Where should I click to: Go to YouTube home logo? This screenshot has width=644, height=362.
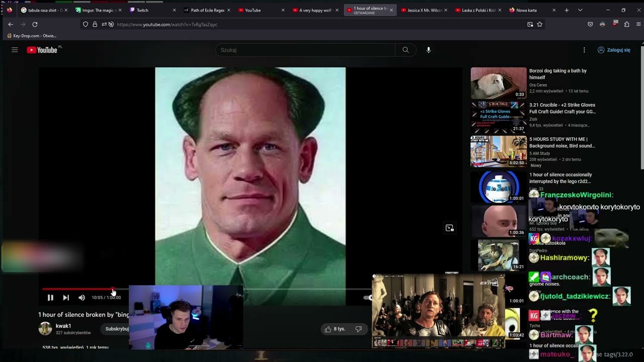(42, 50)
